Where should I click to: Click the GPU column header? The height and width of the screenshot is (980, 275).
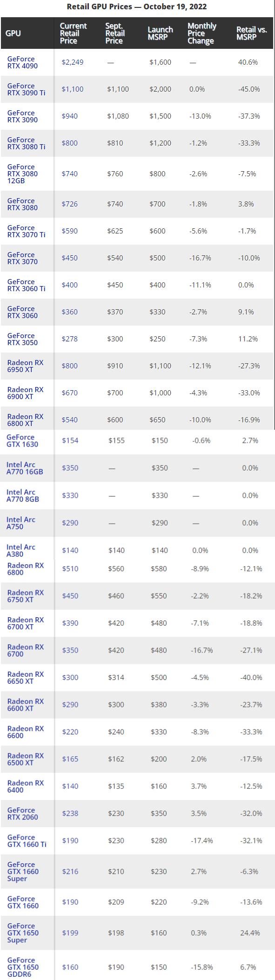[x=13, y=33]
